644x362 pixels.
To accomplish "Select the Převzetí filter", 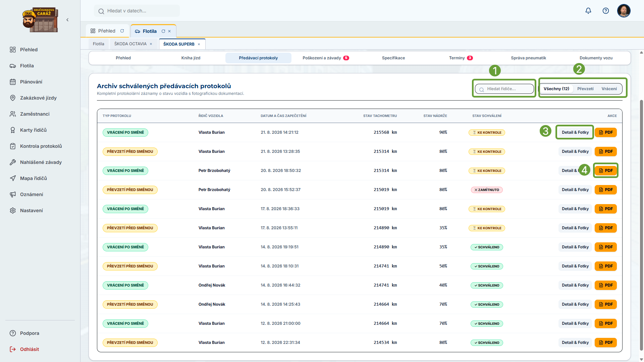I will point(585,89).
